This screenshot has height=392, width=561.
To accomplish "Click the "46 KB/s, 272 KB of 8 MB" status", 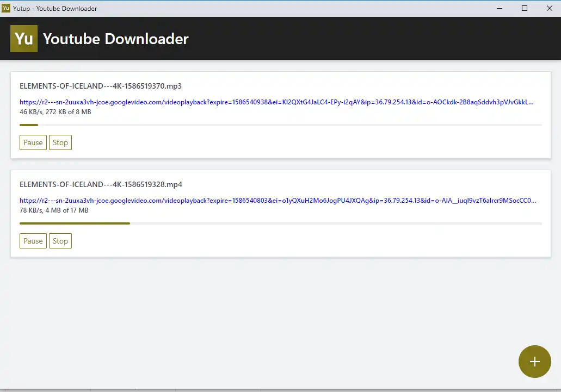I will [x=56, y=112].
